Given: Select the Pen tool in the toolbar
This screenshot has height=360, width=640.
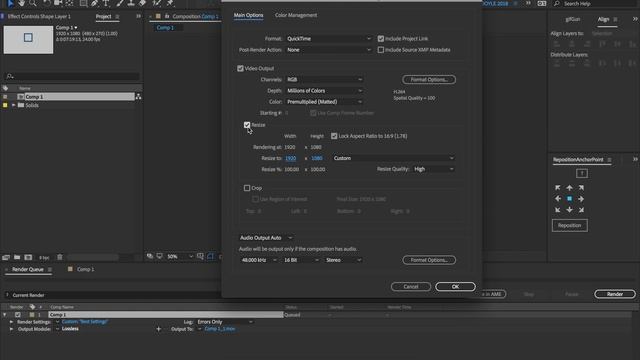Looking at the screenshot, I should [95, 3].
